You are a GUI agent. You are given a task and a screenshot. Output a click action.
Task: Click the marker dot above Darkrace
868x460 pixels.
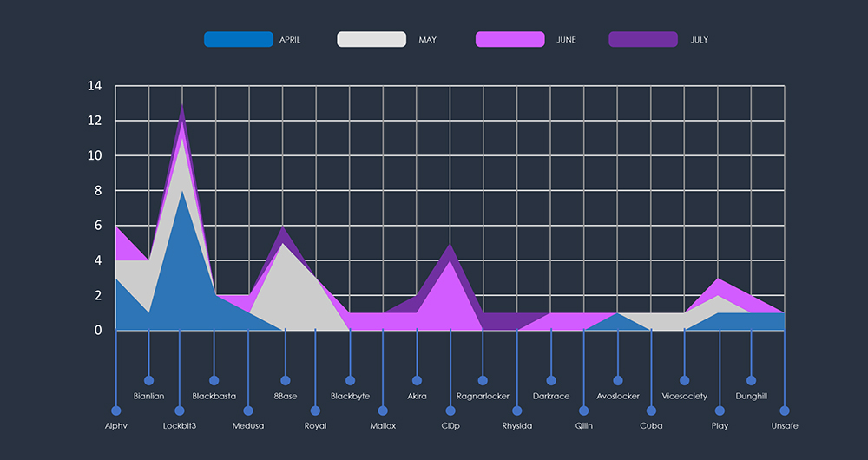[x=551, y=380]
